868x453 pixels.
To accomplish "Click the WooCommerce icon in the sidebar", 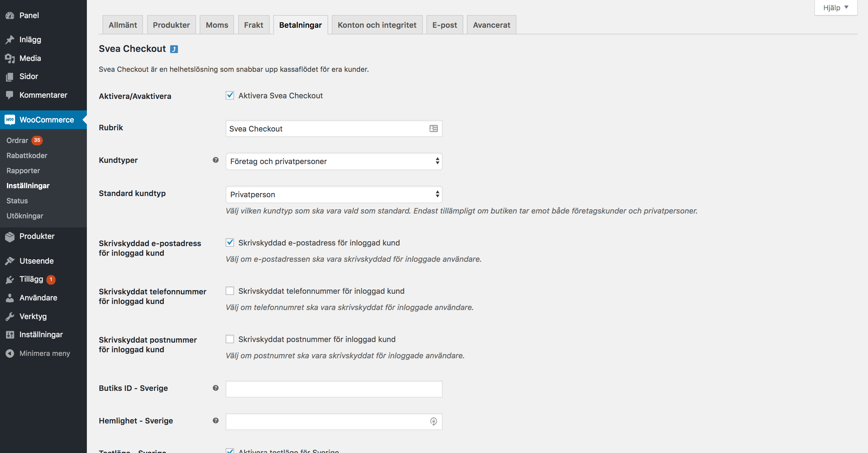I will pos(10,120).
